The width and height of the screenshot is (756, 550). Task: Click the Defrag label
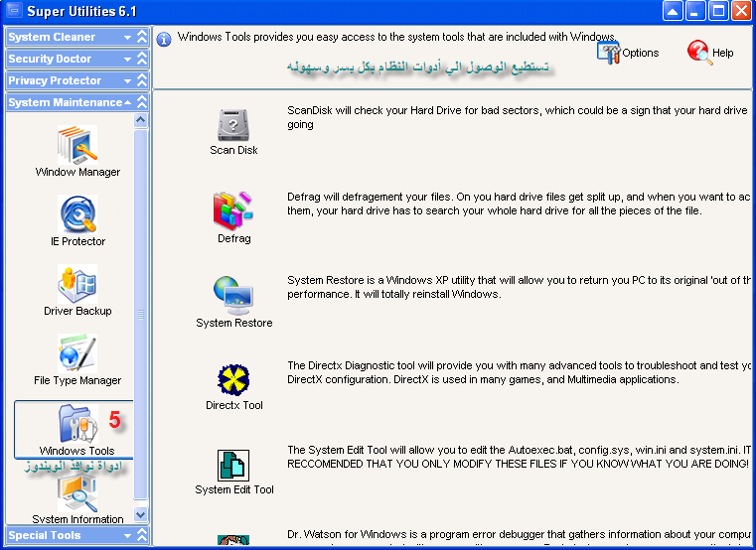pyautogui.click(x=233, y=238)
